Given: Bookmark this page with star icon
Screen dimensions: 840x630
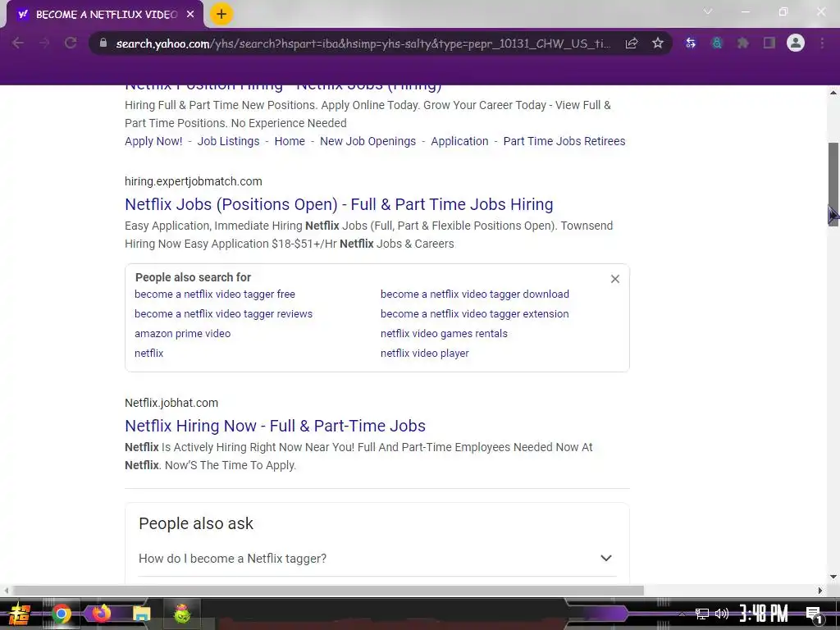Looking at the screenshot, I should click(658, 43).
